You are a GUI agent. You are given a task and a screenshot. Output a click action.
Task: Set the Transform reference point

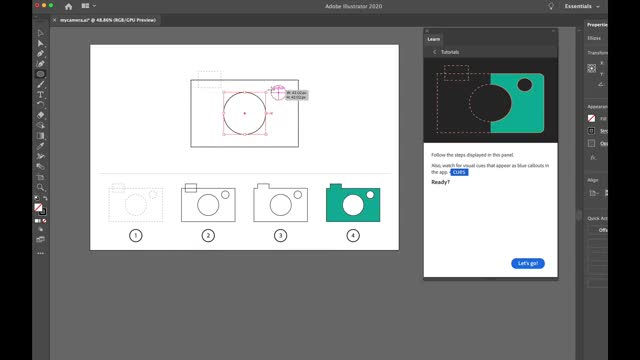click(591, 68)
